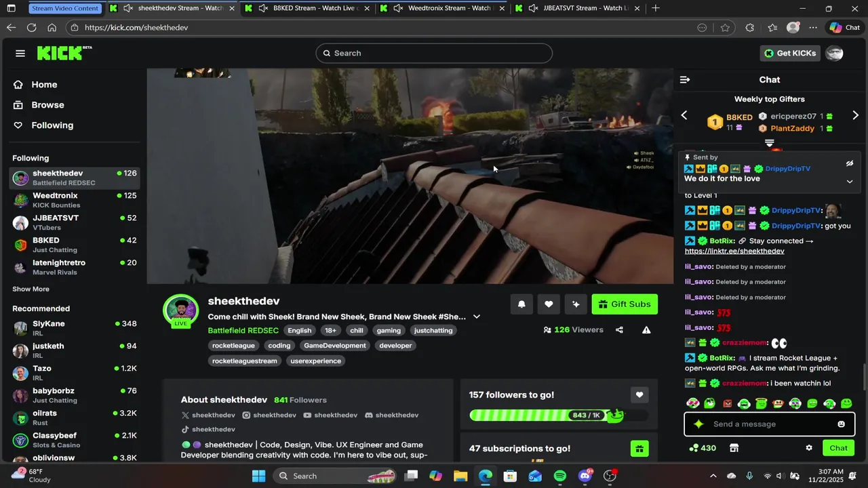Open Edge Copilot Chat button
Image resolution: width=868 pixels, height=488 pixels.
point(845,28)
